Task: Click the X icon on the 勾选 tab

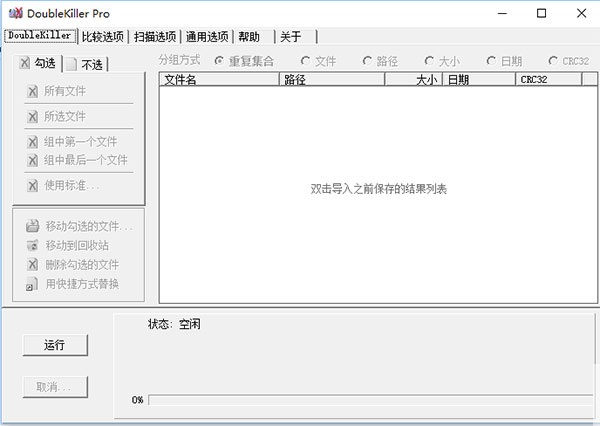Action: (24, 63)
